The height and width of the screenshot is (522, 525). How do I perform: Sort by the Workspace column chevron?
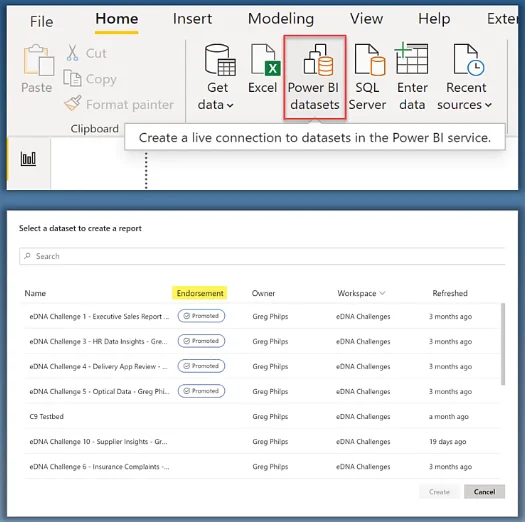[x=382, y=293]
